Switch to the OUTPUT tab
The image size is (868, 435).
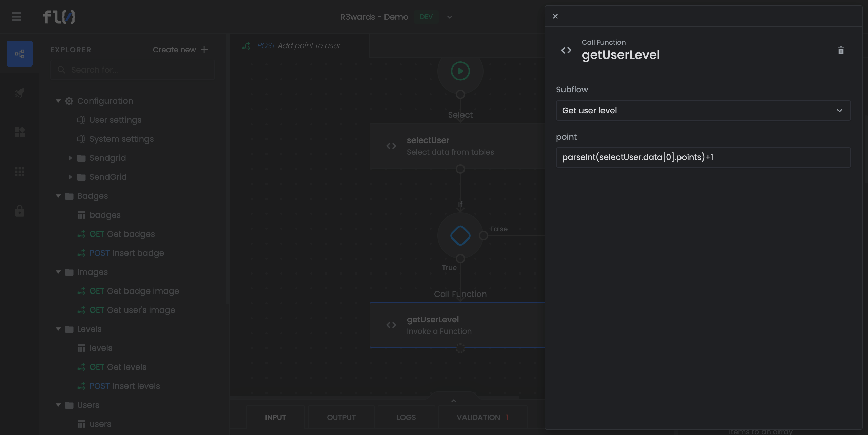click(x=341, y=417)
